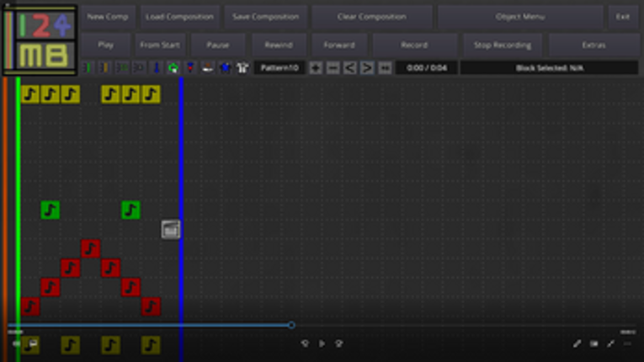Open the Object Menu
644x362 pixels.
click(520, 17)
